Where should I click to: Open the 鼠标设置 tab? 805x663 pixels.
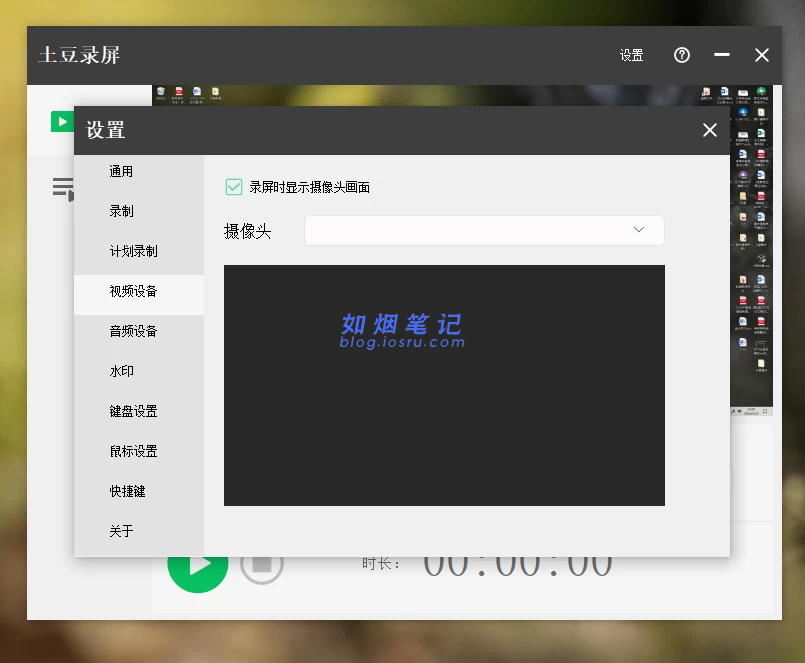point(139,451)
